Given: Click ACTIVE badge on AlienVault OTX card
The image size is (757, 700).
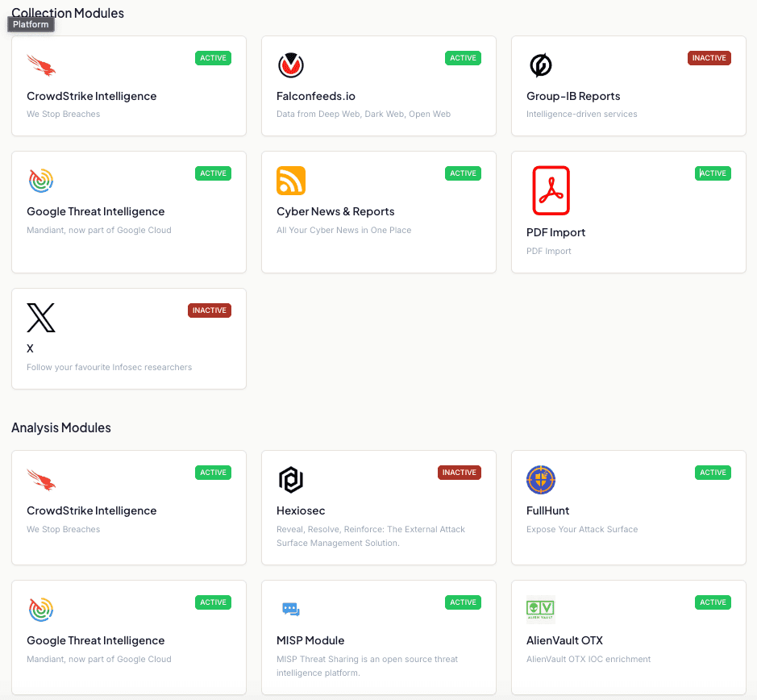Looking at the screenshot, I should coord(713,602).
